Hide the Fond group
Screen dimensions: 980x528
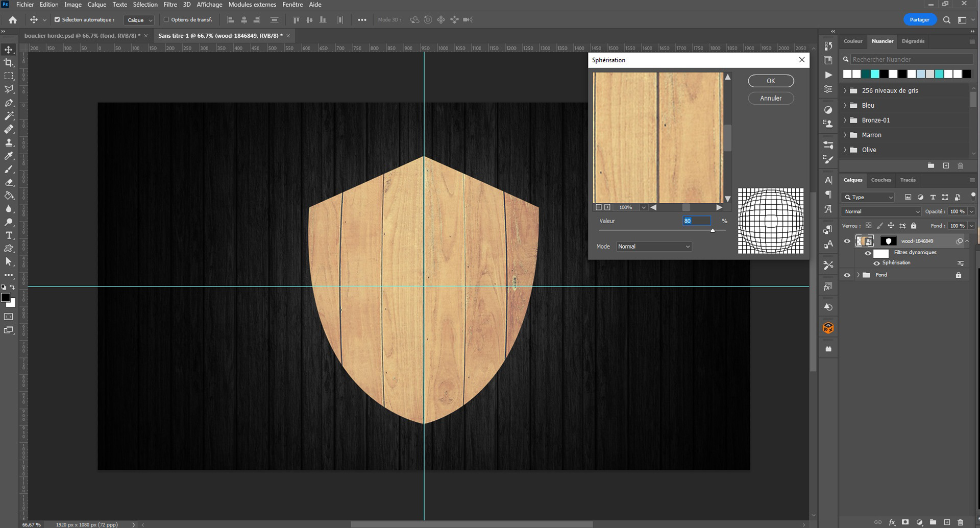[847, 275]
